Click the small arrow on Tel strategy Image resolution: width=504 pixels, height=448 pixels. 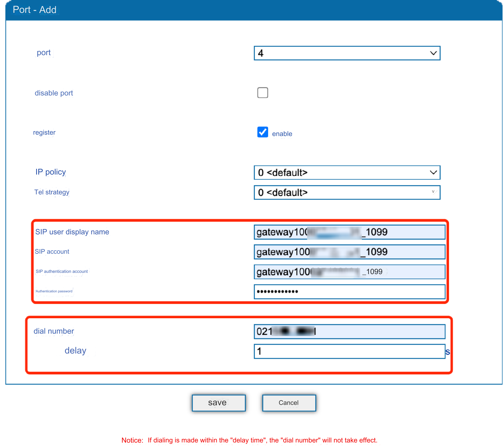click(x=433, y=192)
